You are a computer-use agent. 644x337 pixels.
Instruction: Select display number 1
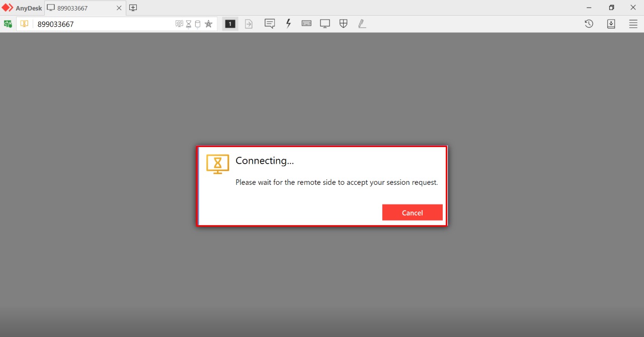(230, 24)
